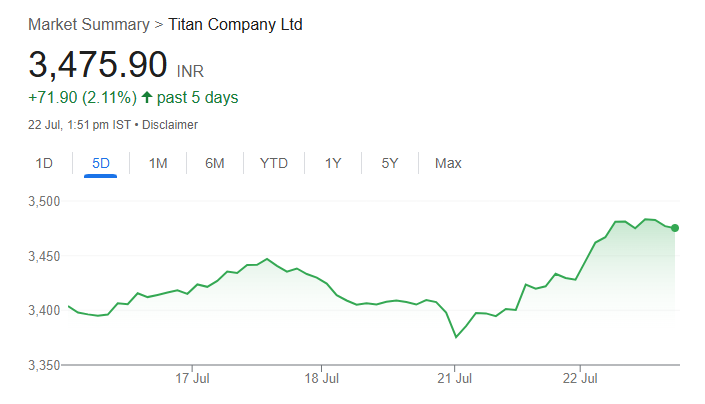Click the green up arrow icon
This screenshot has width=705, height=404.
point(147,97)
